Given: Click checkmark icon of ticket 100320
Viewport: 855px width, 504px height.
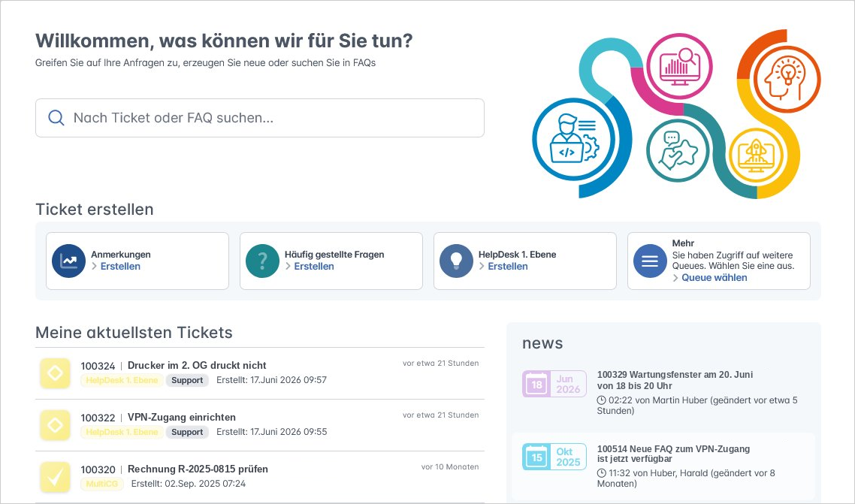Looking at the screenshot, I should (x=55, y=477).
